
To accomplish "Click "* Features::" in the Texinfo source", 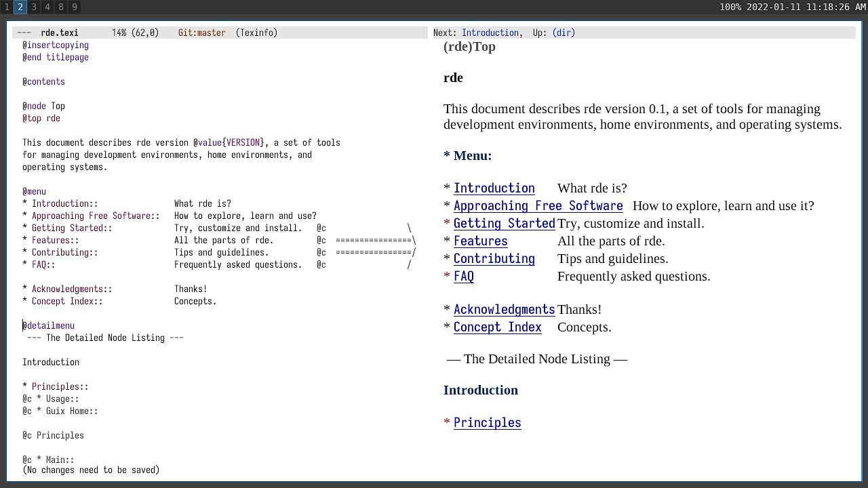I will pos(51,241).
